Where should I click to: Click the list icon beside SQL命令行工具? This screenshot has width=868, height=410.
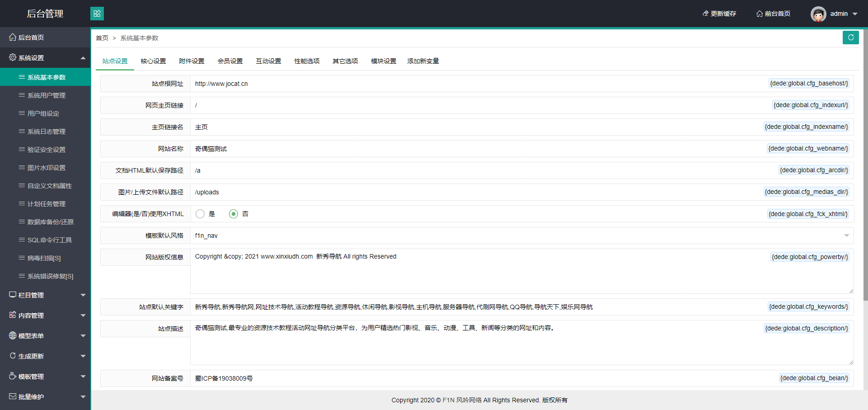[x=22, y=240]
